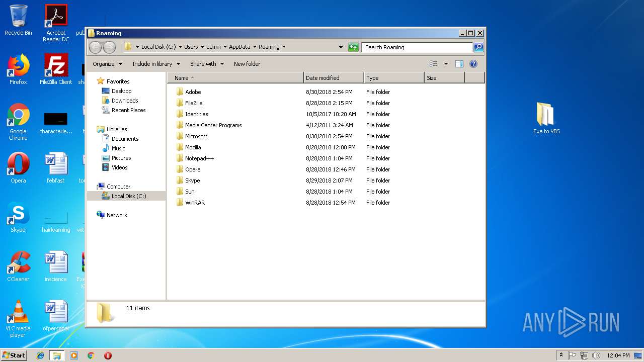Viewport: 644px width, 362px height.
Task: Expand the arrow after admin breadcrumb
Action: pos(225,47)
